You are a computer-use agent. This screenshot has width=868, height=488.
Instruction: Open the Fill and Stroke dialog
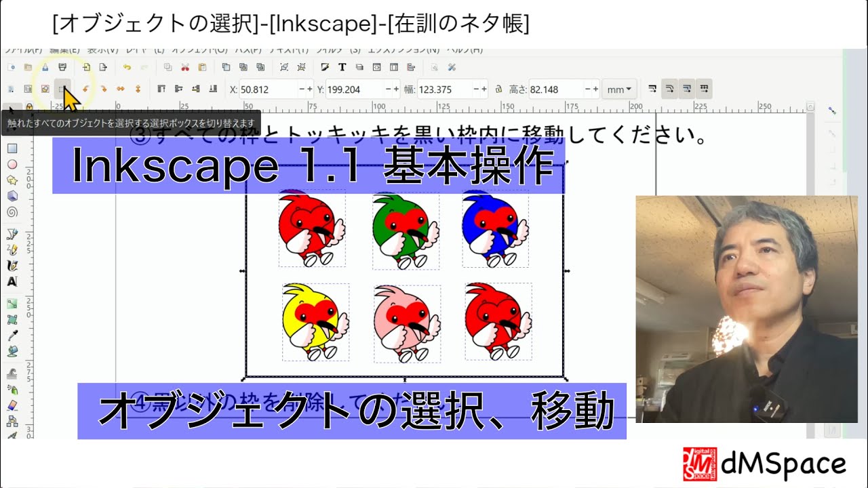[x=325, y=67]
